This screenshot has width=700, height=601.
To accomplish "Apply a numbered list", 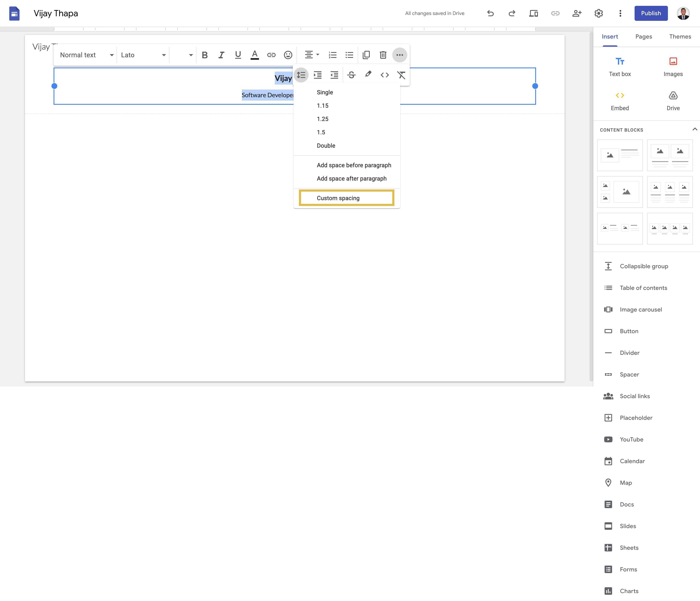I will tap(332, 55).
